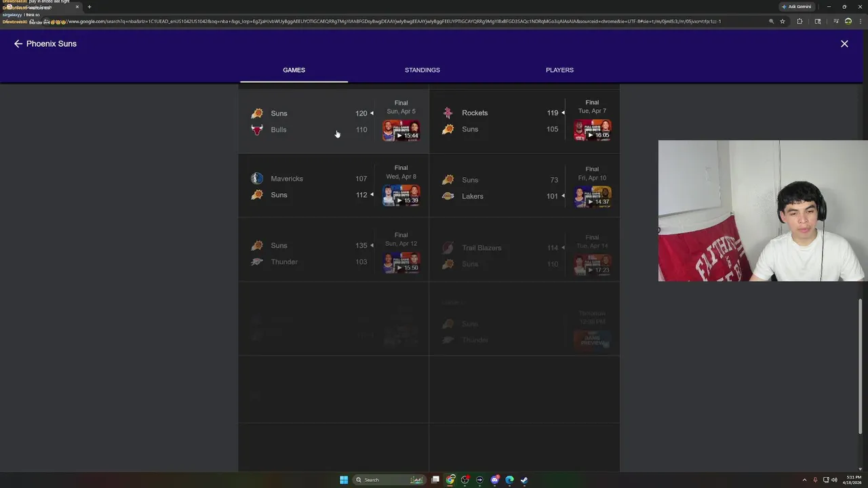The image size is (868, 488).
Task: Click Suns logo in the Bulls game
Action: click(x=257, y=113)
